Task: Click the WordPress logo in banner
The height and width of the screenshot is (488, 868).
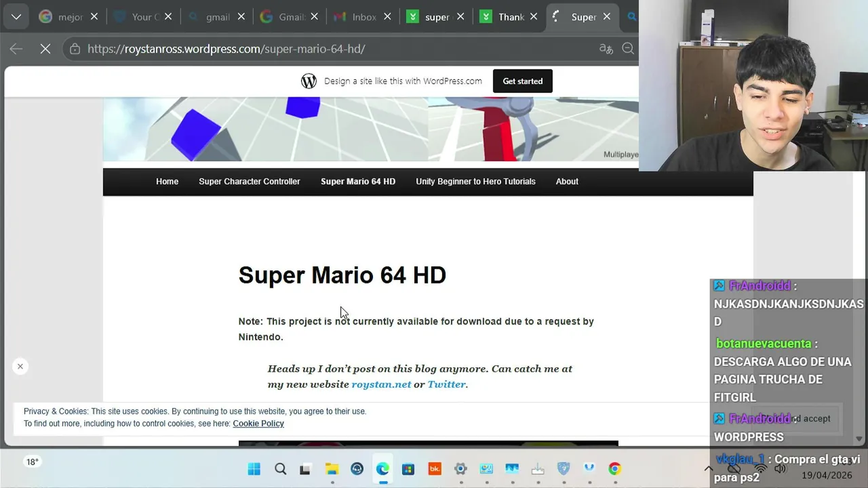Action: (x=309, y=81)
